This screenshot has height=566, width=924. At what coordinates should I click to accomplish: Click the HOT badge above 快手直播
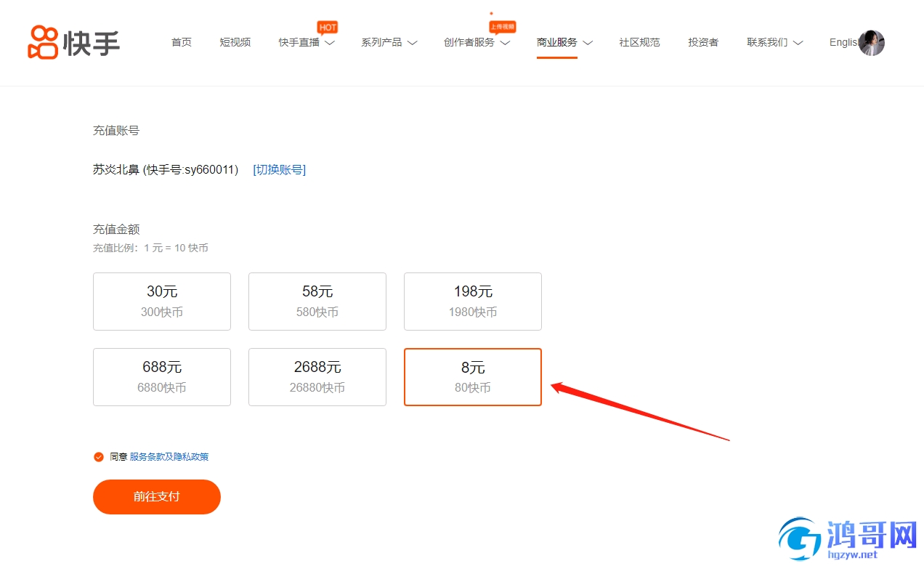click(328, 28)
